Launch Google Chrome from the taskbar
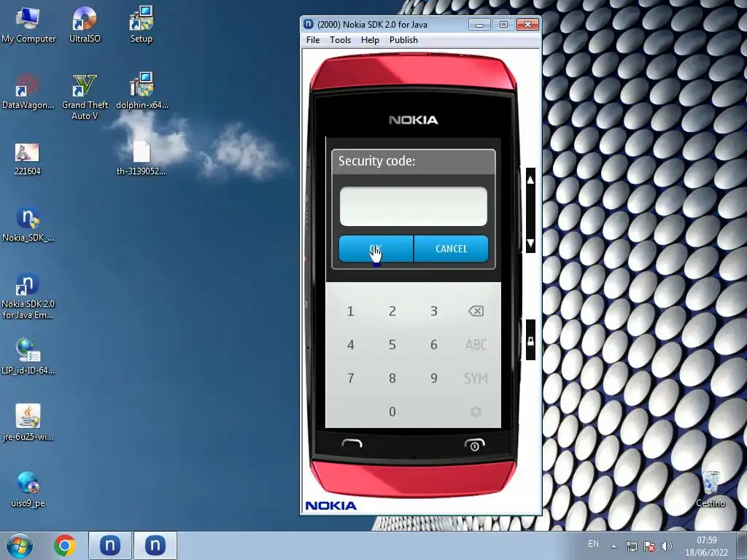 pyautogui.click(x=65, y=545)
